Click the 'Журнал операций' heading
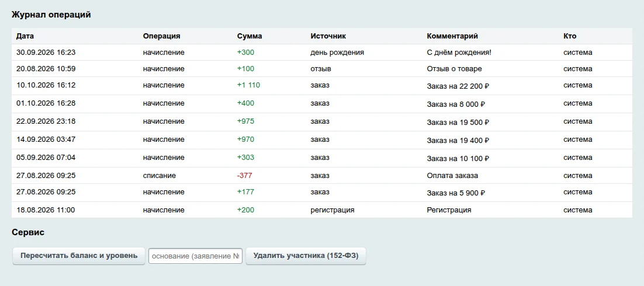The height and width of the screenshot is (286, 644). point(51,15)
